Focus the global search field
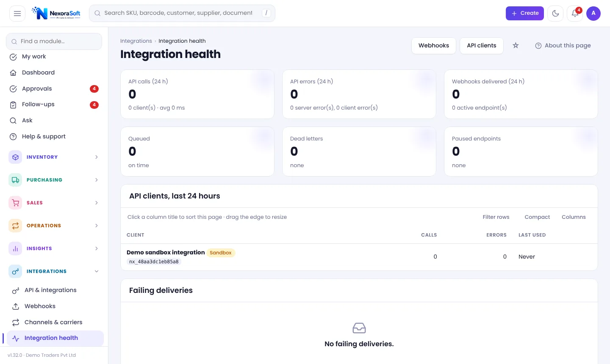Image resolution: width=610 pixels, height=364 pixels. tap(182, 13)
